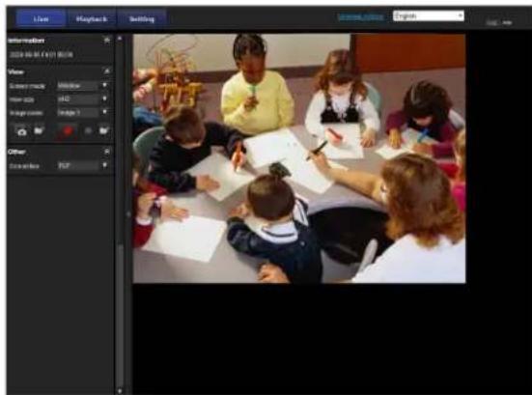532x395 pixels.
Task: Switch to the Live tab
Action: click(41, 18)
